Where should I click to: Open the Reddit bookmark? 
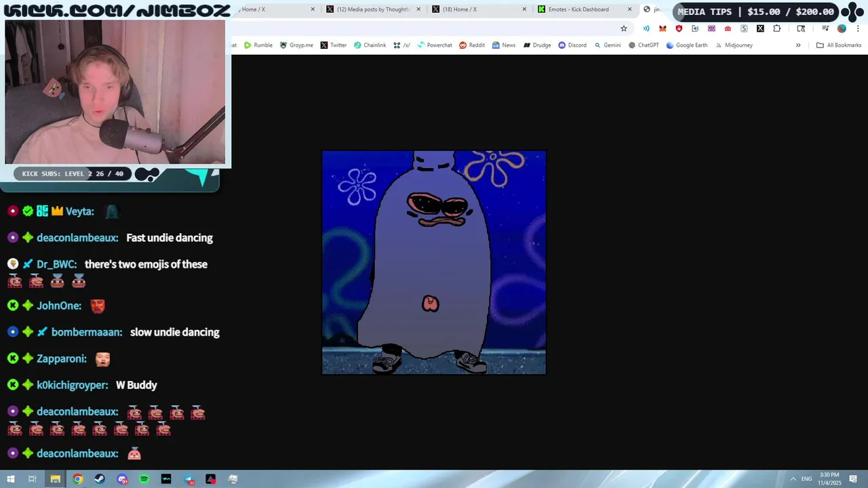coord(472,45)
